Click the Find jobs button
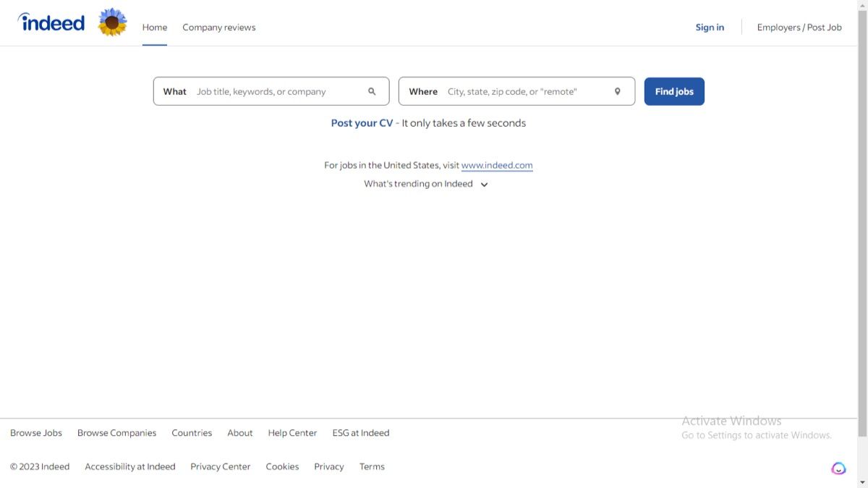Screen dimensions: 868x488 pos(674,91)
